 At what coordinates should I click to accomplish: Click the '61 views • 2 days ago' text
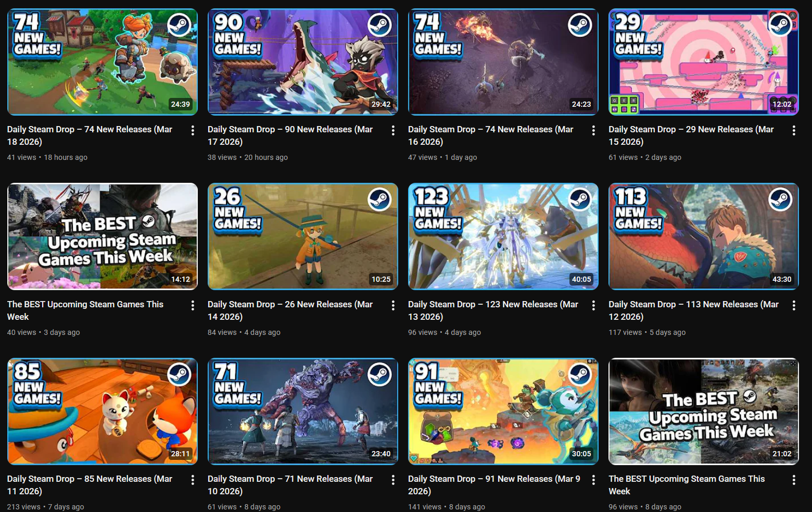[645, 157]
